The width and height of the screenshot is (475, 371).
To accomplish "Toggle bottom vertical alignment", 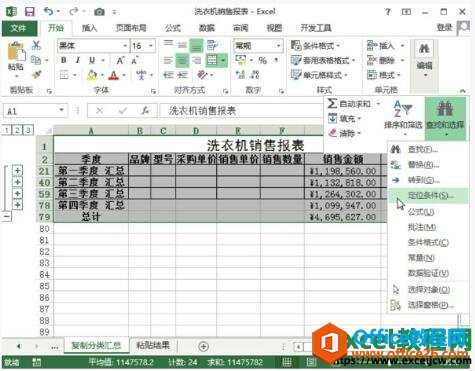I will pos(196,46).
